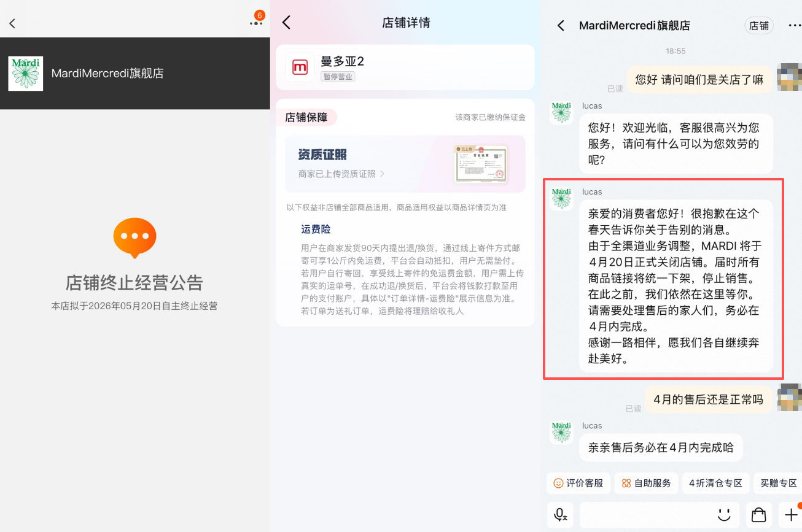Open the more options menu in the chat header
Viewport: 802px width, 532px height.
(795, 25)
